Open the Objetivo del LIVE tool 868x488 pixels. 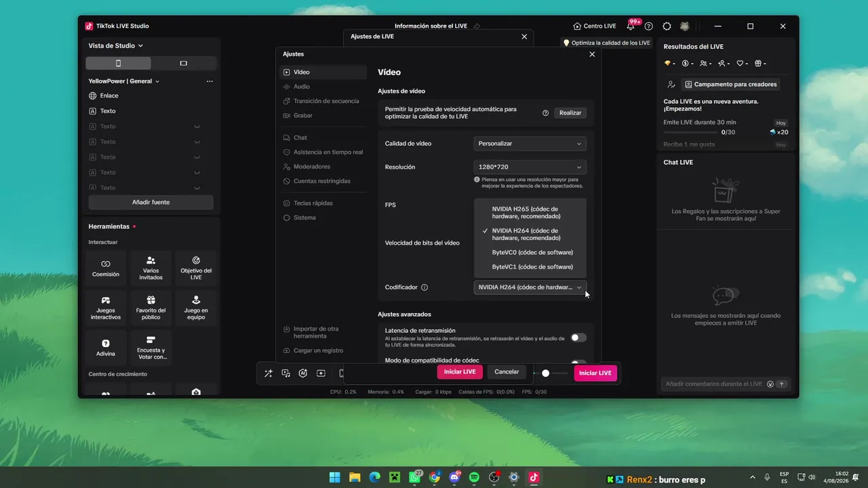click(196, 268)
